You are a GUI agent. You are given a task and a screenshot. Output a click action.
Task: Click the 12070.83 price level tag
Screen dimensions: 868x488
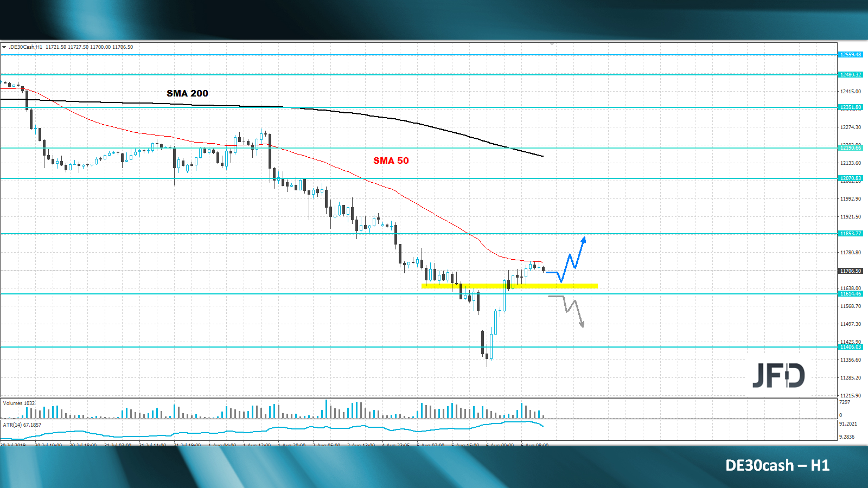(851, 178)
